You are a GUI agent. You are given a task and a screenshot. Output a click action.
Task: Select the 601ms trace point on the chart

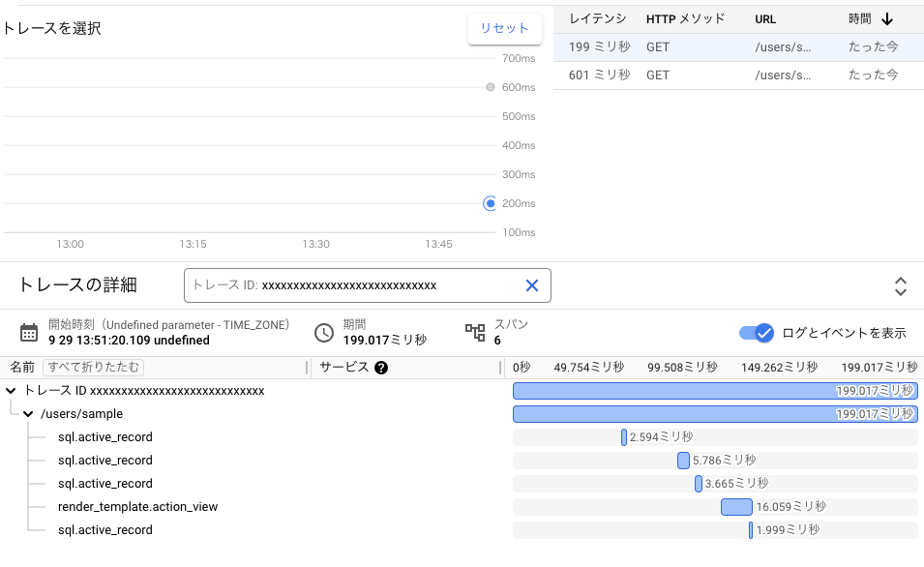click(491, 87)
